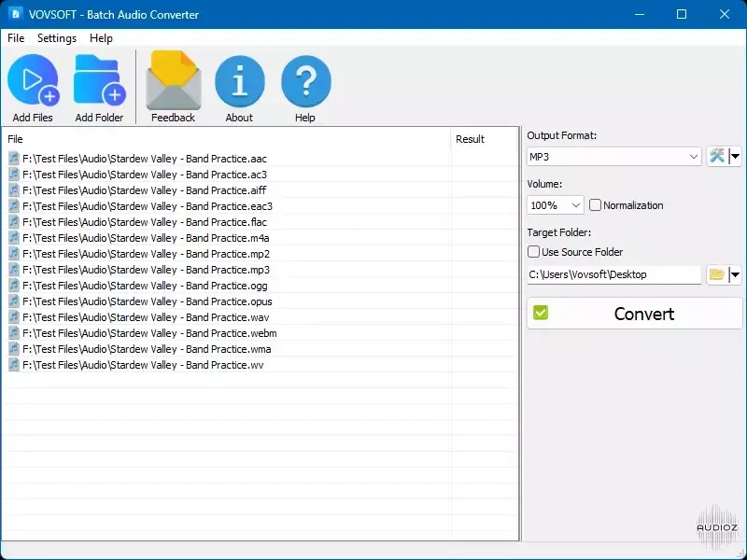Viewport: 747px width, 560px height.
Task: Click the Add Files toolbar icon
Action: 33,79
